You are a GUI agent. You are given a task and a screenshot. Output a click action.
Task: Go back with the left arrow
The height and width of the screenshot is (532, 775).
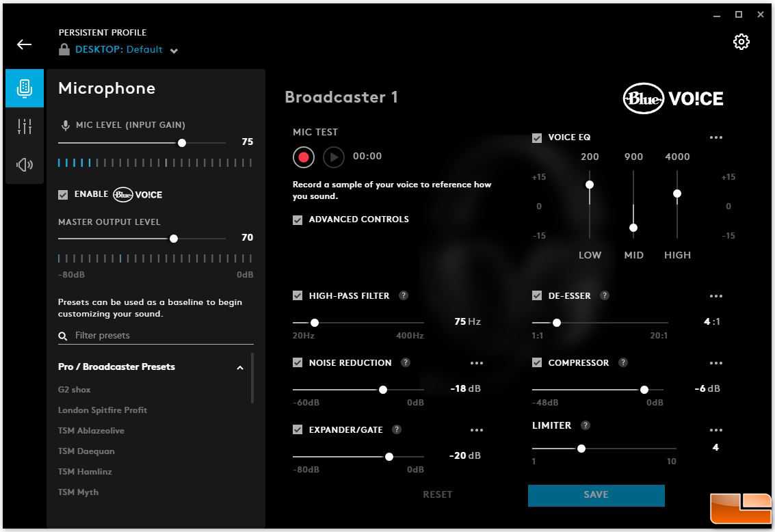[x=24, y=44]
